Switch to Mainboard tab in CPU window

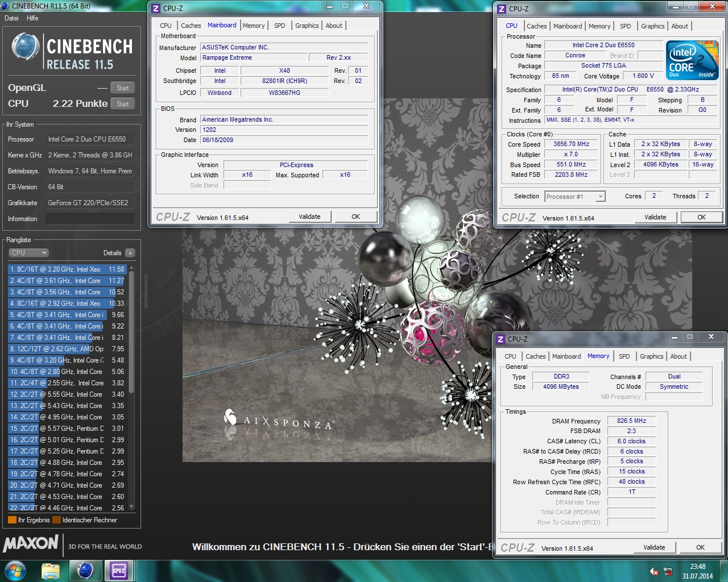point(568,26)
